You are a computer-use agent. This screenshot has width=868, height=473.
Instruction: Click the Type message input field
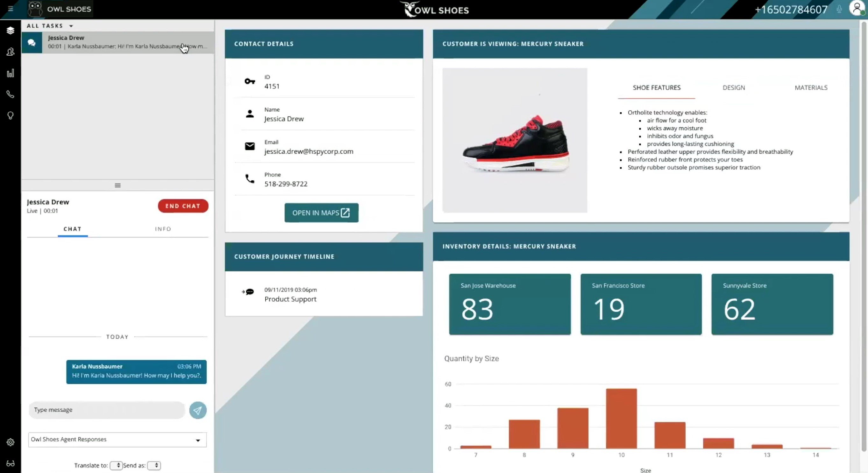tap(107, 409)
